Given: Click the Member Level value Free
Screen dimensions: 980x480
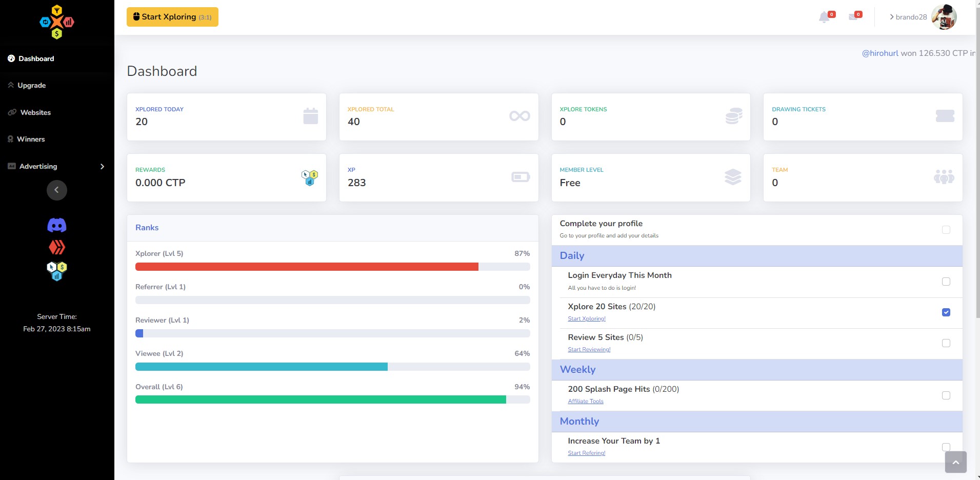Looking at the screenshot, I should [x=570, y=183].
